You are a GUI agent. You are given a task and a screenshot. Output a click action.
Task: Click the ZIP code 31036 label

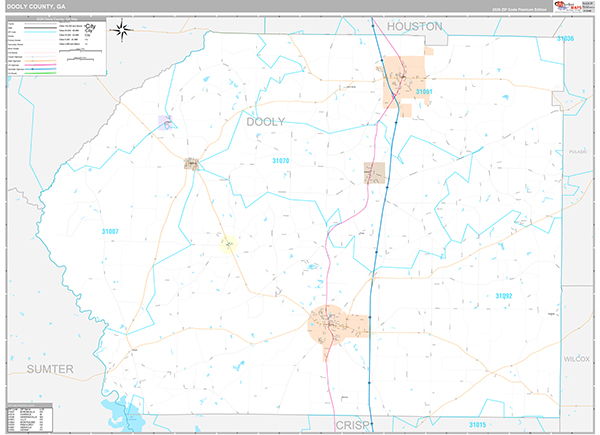point(565,38)
